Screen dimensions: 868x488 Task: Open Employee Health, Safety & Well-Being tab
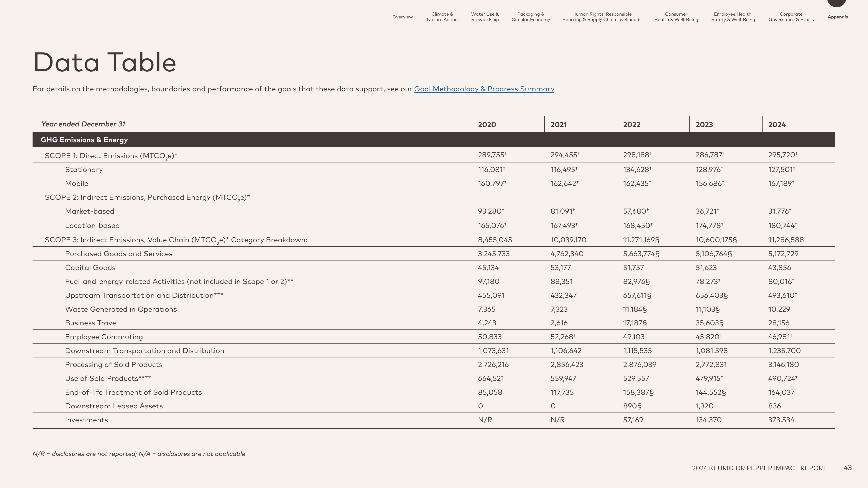pyautogui.click(x=733, y=17)
